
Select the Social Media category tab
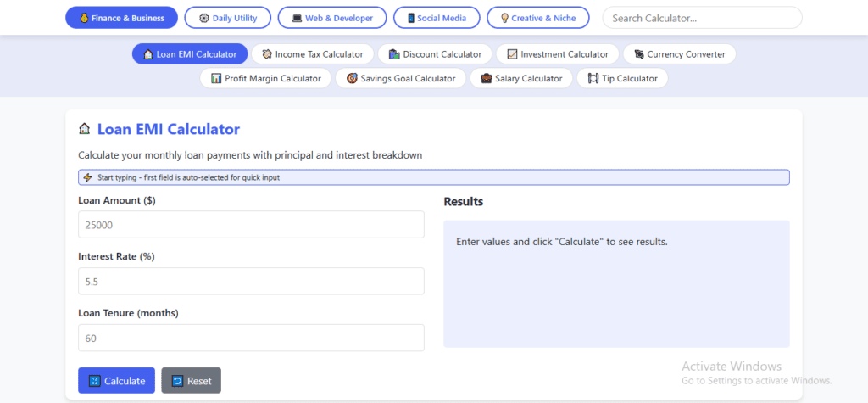coord(437,18)
